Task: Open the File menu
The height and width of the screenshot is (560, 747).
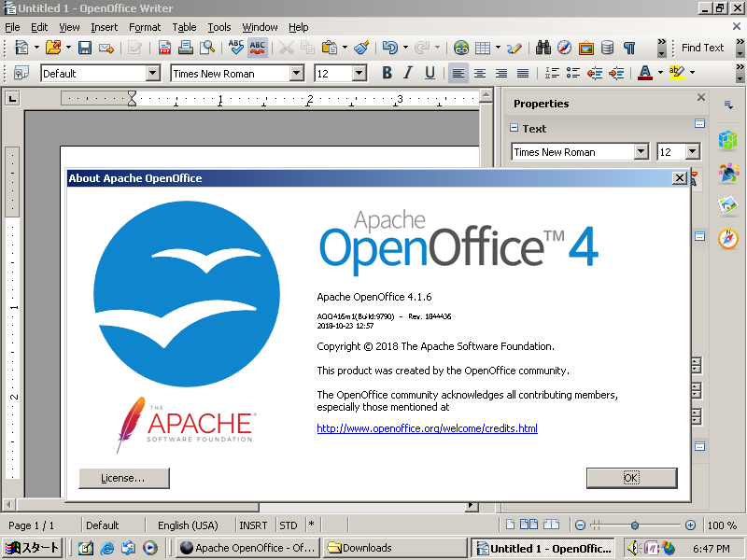Action: pos(12,27)
